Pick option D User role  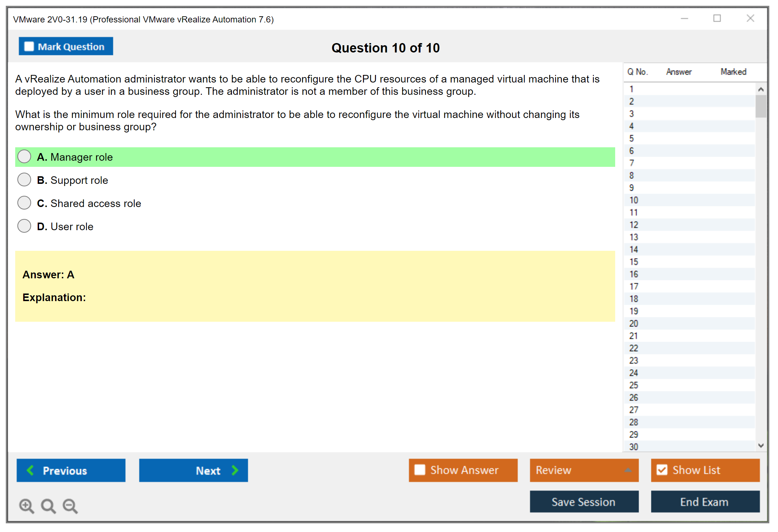click(x=24, y=226)
